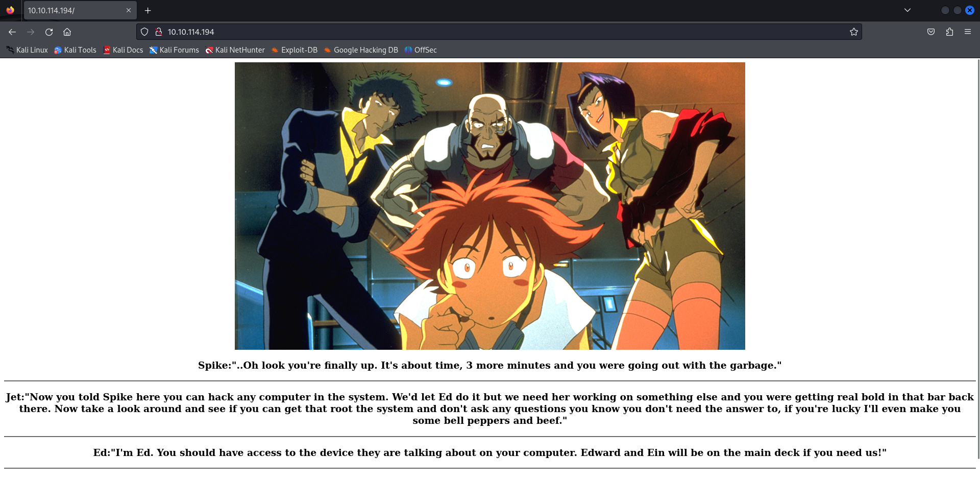Close the 10.10.114.194 tab
980x480 pixels.
129,10
